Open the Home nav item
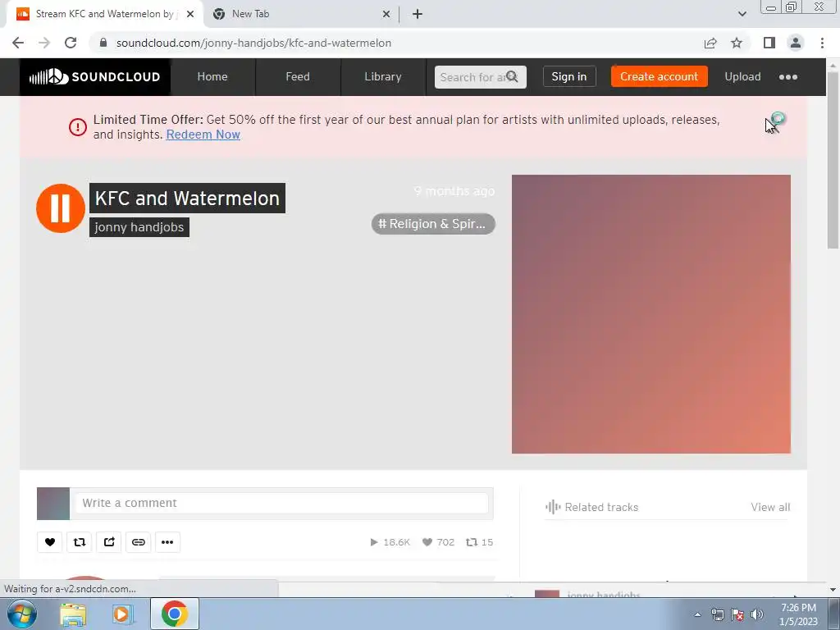 coord(212,76)
